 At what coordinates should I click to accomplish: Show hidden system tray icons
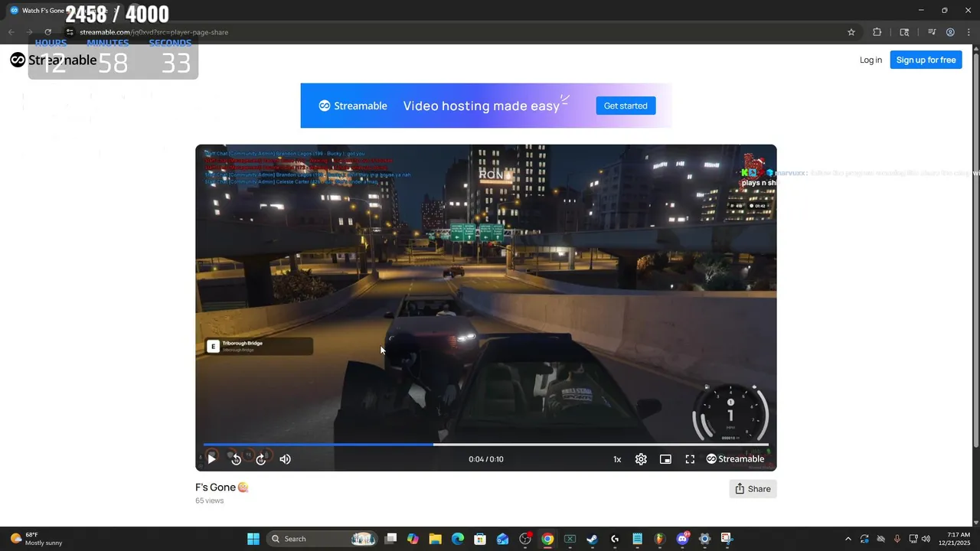[848, 539]
